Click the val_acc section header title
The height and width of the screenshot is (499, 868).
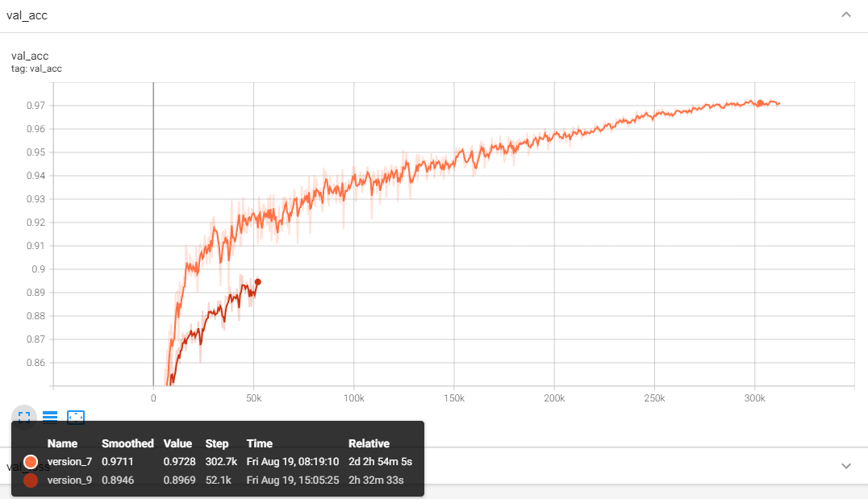(27, 15)
